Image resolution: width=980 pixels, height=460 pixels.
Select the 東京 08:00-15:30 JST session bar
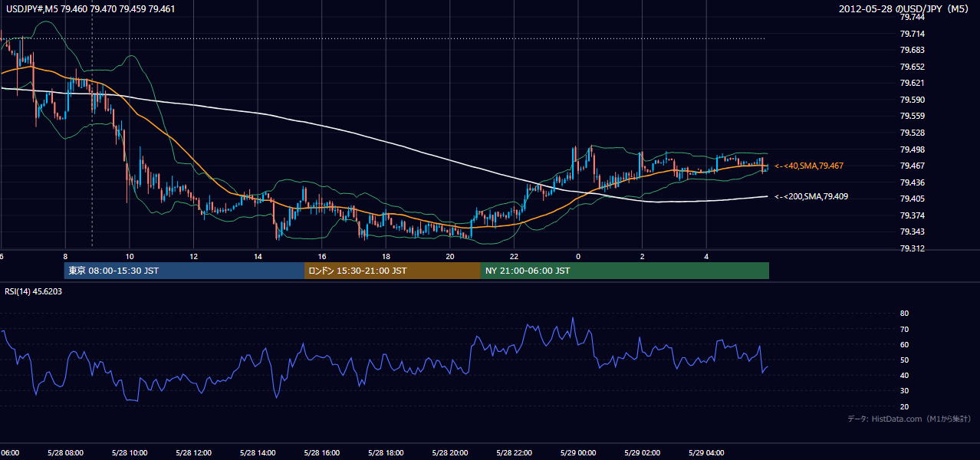point(184,271)
